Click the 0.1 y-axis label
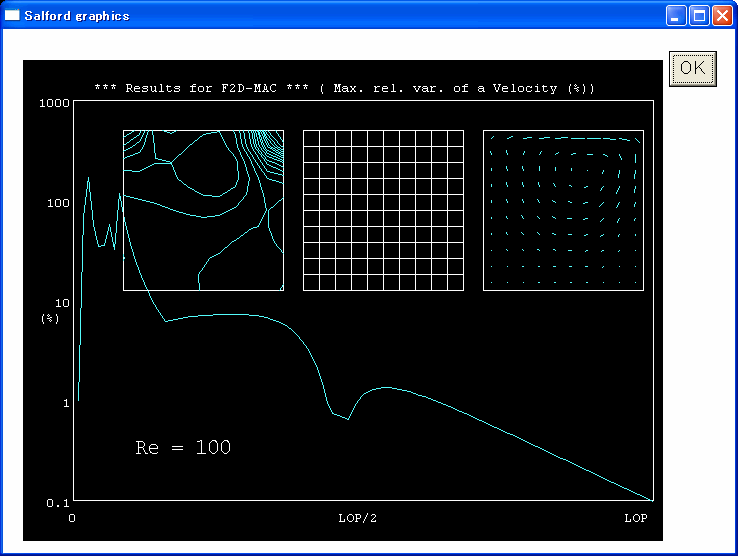Viewport: 738px width, 556px height. click(58, 503)
